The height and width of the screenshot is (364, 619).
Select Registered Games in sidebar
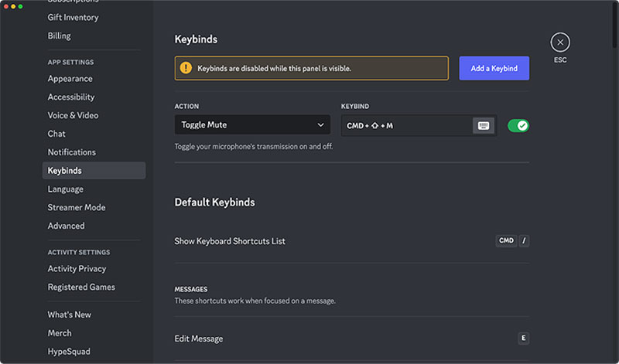coord(81,287)
